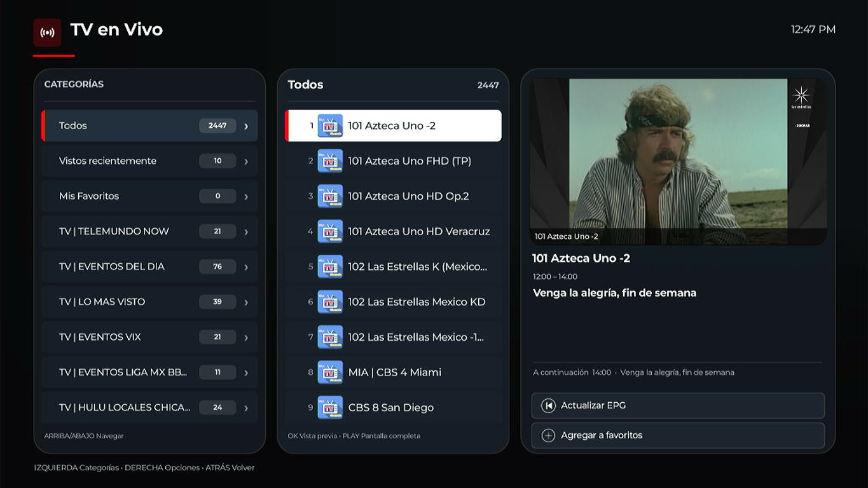Click the 12:00 – 14:00 schedule time

(555, 276)
